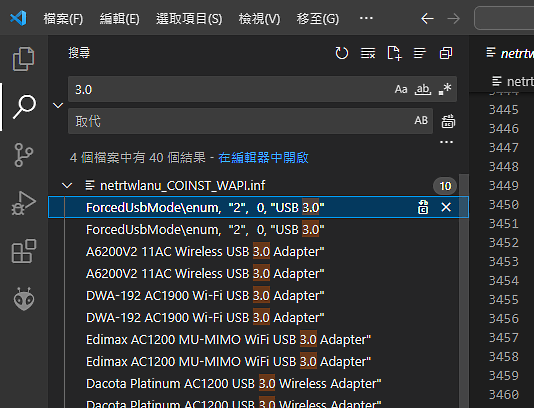The height and width of the screenshot is (408, 534).
Task: Click line number 3445 in editor gutter
Action: 504,110
